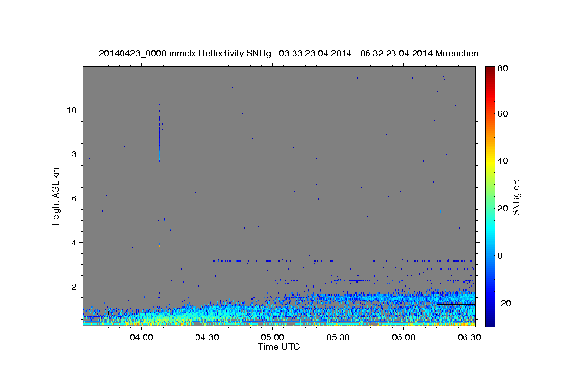Click the colorbar value 60
Image resolution: width=588 pixels, height=392 pixels.
(502, 114)
